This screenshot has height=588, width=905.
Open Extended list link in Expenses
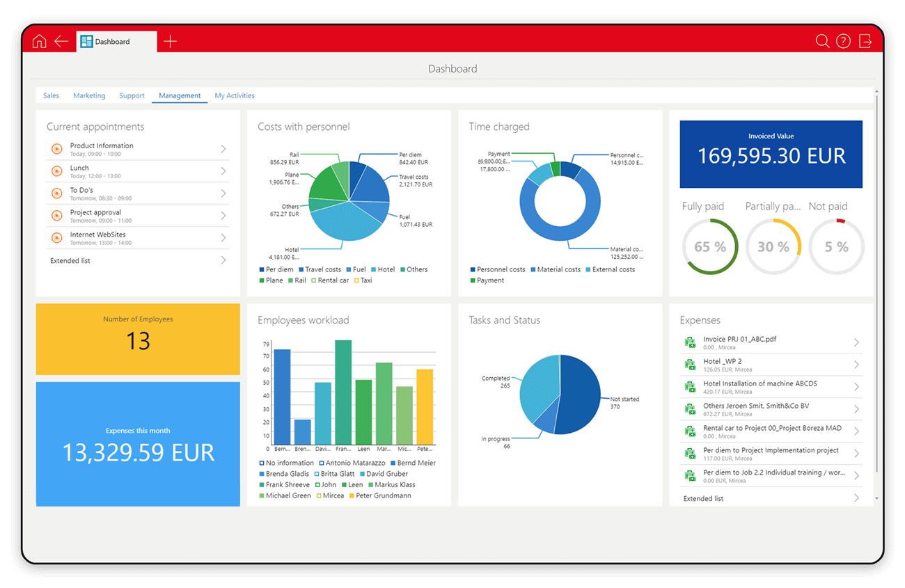click(703, 498)
